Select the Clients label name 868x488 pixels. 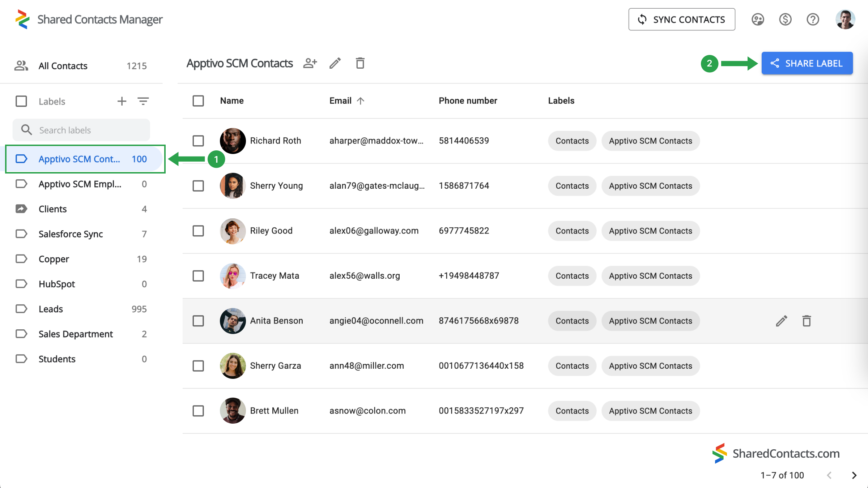tap(53, 209)
